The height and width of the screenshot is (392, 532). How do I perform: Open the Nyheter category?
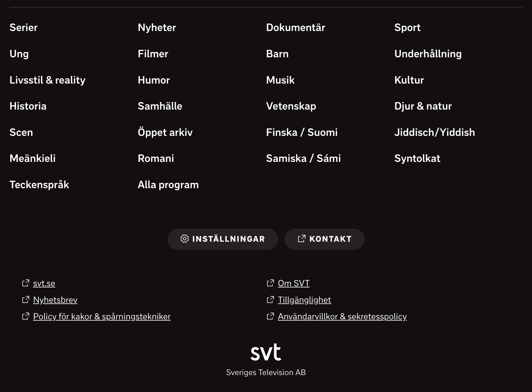[x=157, y=28]
